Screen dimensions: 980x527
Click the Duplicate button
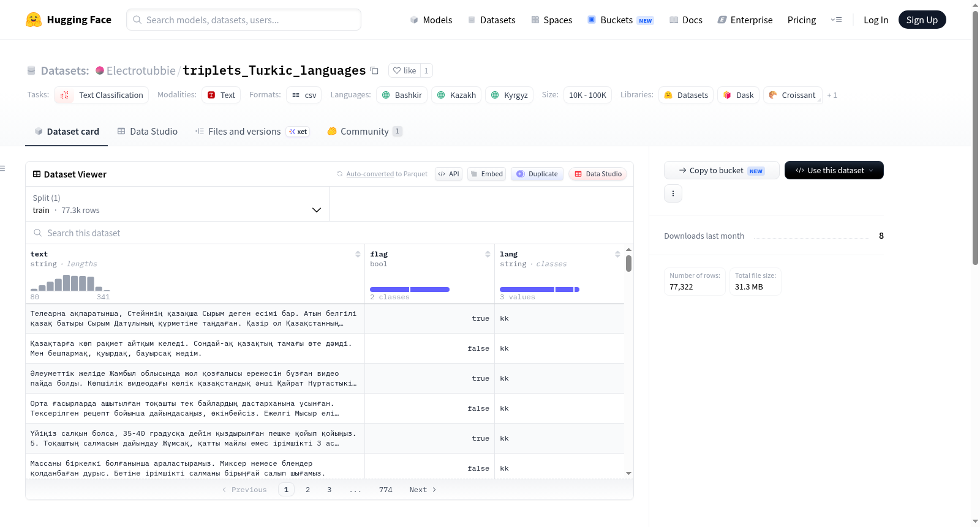[537, 174]
